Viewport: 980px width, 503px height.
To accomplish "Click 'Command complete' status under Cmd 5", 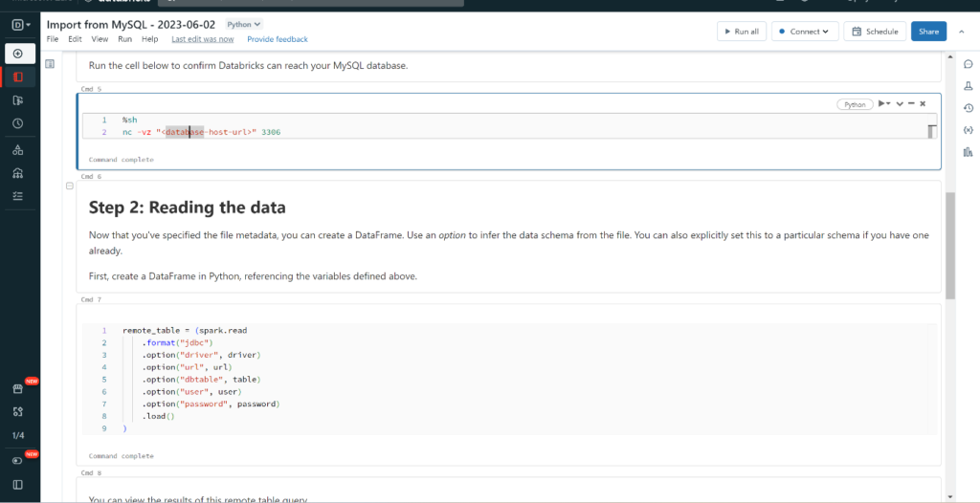I will point(122,160).
